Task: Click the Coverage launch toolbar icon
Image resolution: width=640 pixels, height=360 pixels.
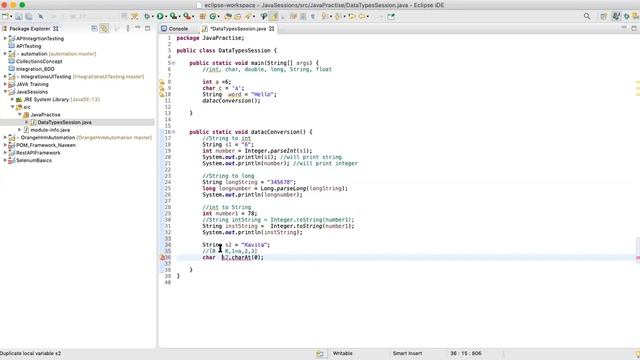Action: pyautogui.click(x=173, y=16)
